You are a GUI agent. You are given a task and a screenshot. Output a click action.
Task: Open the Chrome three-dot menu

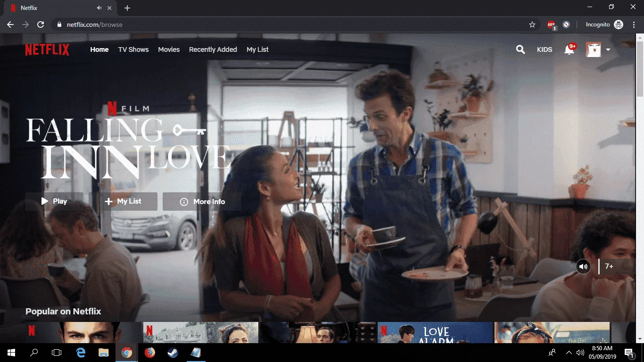point(634,25)
